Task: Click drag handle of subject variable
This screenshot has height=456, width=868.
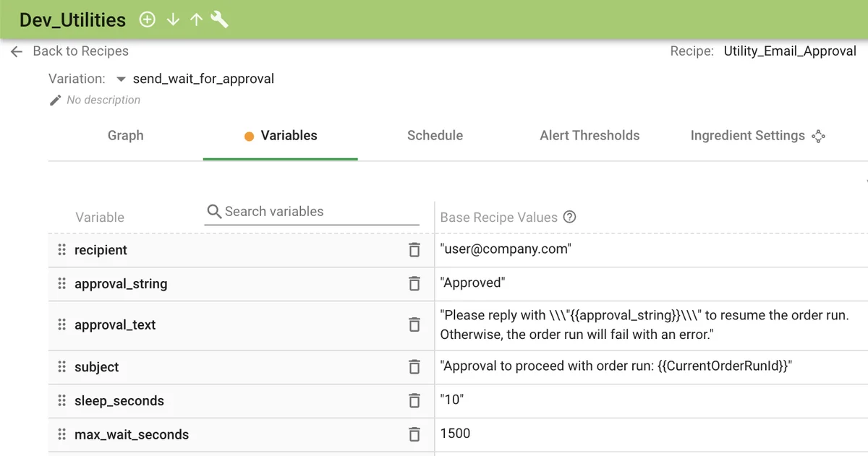Action: click(x=62, y=367)
